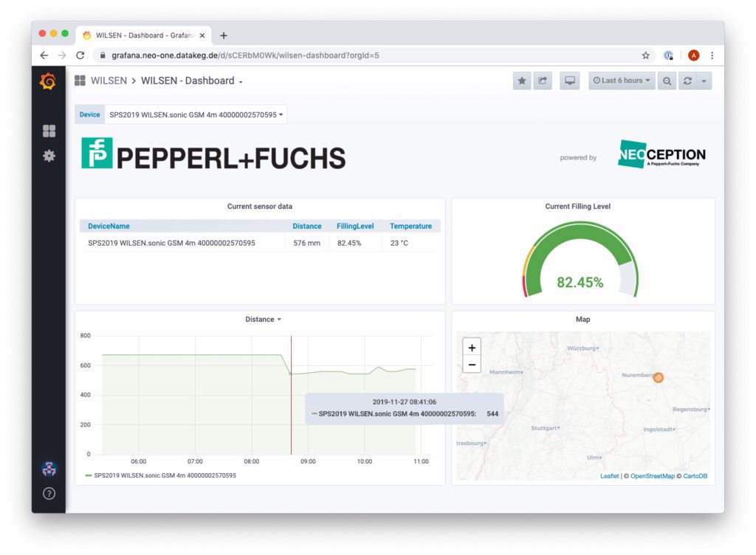Open Chrome three-dot menu

point(712,55)
